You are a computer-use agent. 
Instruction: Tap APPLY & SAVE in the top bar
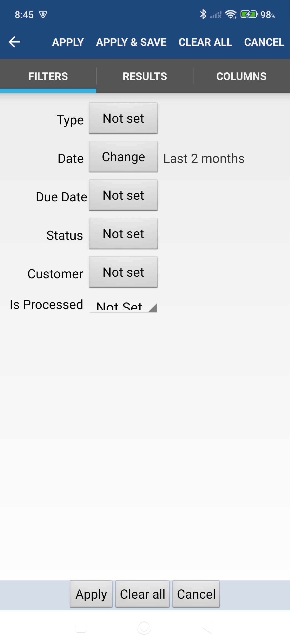[131, 42]
